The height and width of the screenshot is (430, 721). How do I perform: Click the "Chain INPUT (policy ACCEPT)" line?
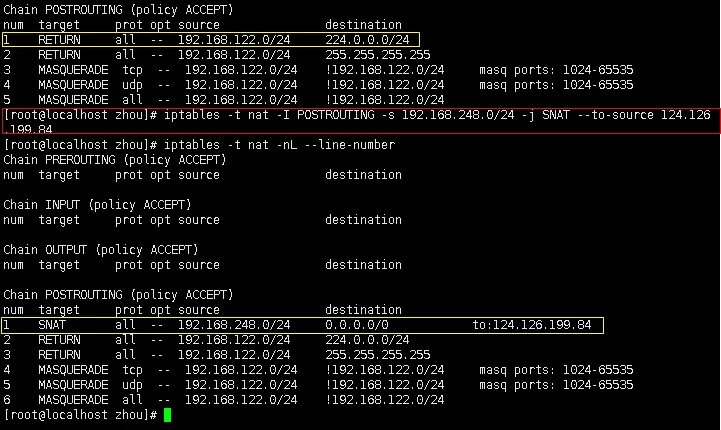97,205
